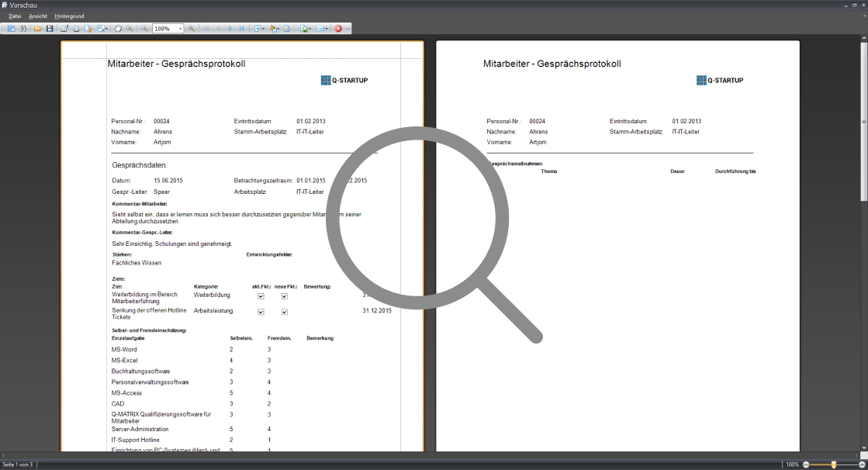The image size is (868, 470).
Task: Toggle neue Fkt. checkbox for Weiterbildung goal
Action: click(x=285, y=296)
